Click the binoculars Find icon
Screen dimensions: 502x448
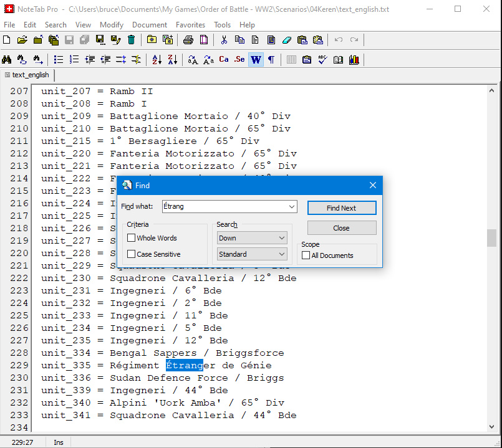coord(7,60)
